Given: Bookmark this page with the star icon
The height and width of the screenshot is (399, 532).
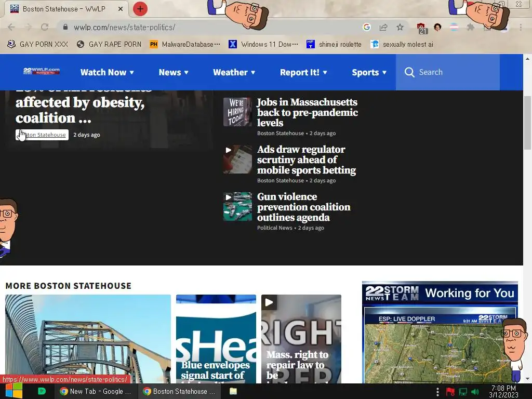Looking at the screenshot, I should coord(400,27).
